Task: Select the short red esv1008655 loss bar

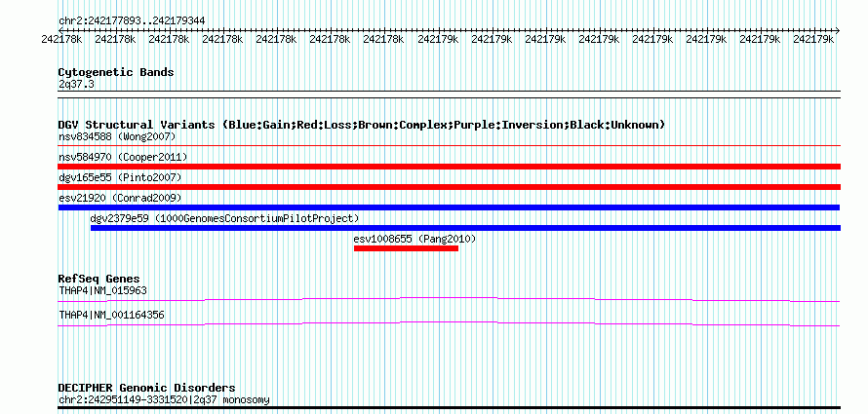Action: 406,248
